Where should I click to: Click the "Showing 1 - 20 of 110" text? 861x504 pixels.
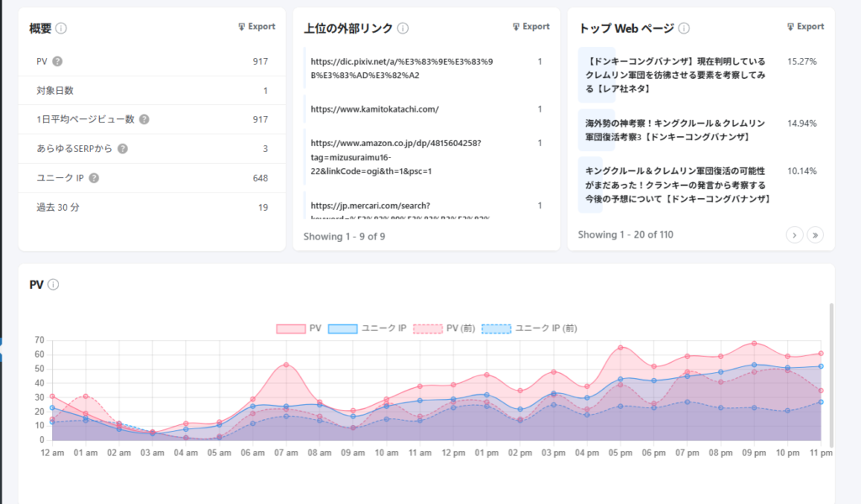(626, 234)
